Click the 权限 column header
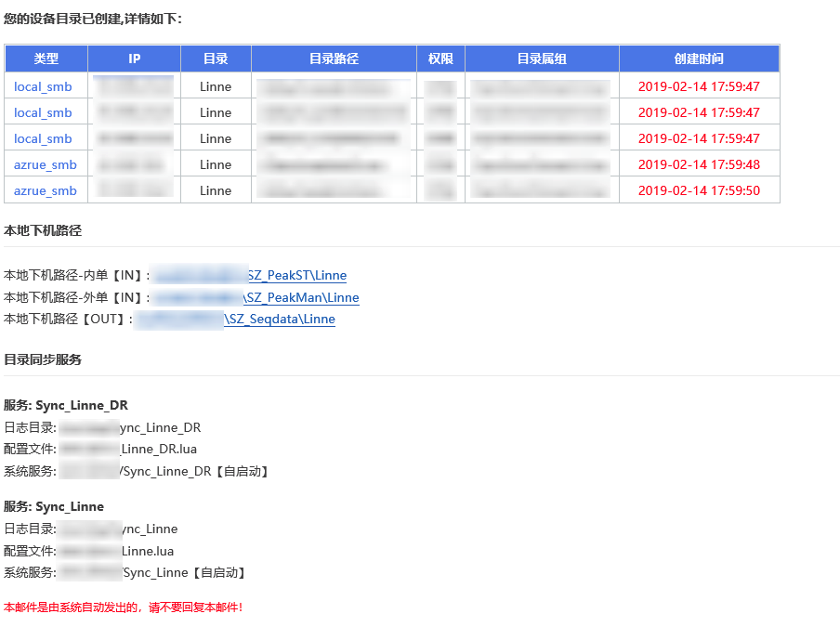This screenshot has width=840, height=627. (x=440, y=59)
